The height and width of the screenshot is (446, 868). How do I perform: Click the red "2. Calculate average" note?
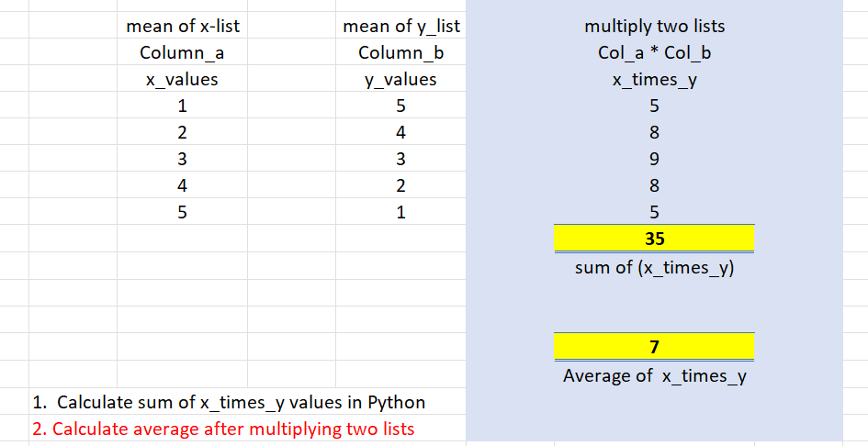223,429
